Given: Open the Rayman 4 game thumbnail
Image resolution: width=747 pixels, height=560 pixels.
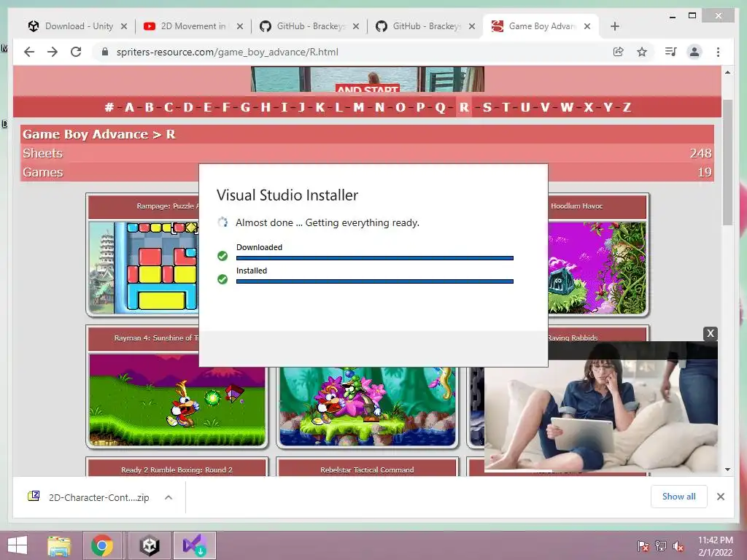Looking at the screenshot, I should [177, 400].
